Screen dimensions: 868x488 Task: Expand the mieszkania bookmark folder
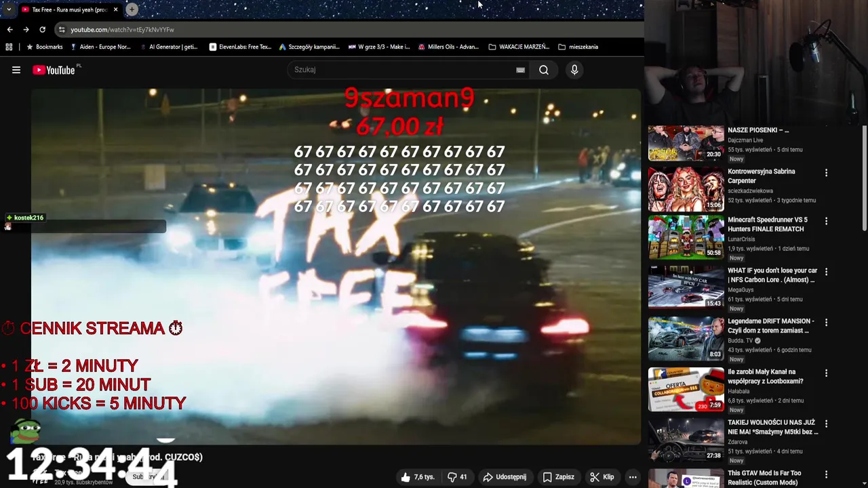click(x=578, y=47)
